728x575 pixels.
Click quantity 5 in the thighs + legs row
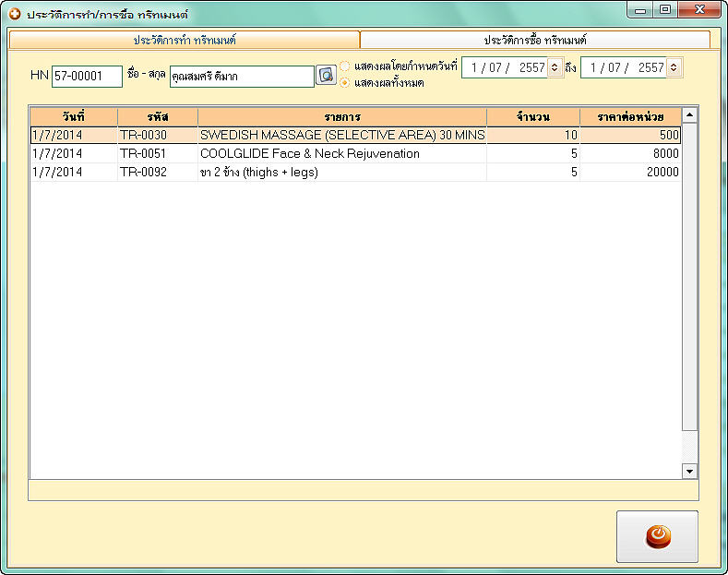[533, 173]
